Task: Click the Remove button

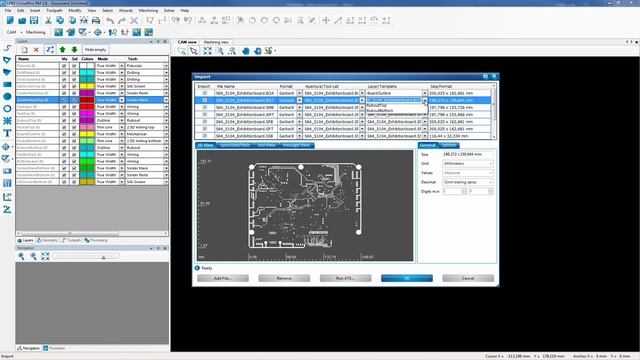Action: point(284,278)
